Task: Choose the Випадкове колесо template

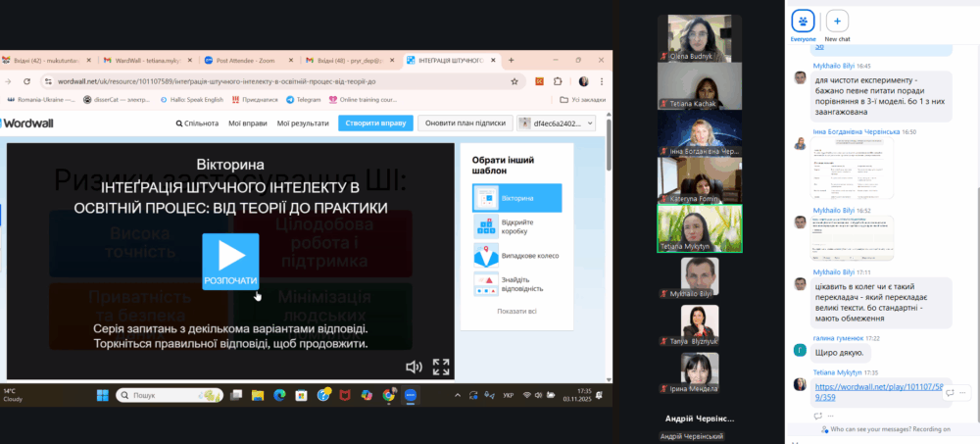Action: [516, 256]
